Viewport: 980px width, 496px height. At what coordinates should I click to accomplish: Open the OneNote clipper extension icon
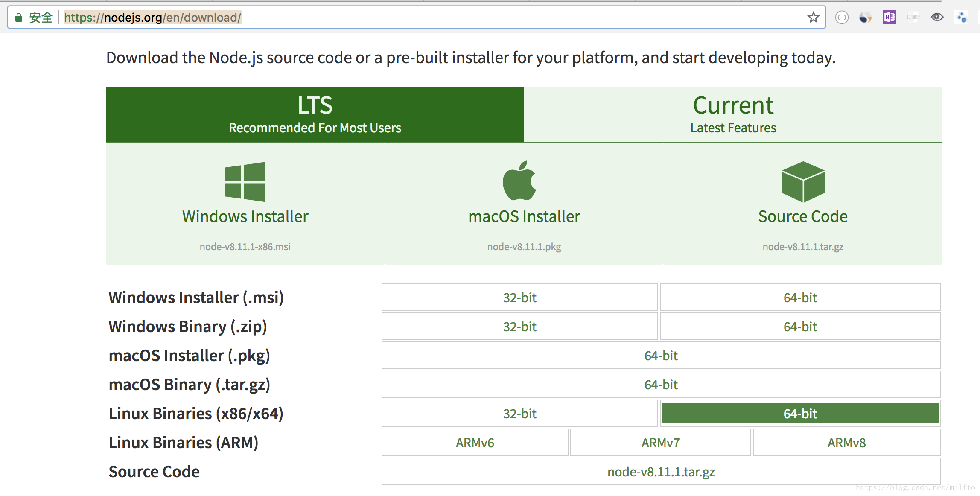coord(889,18)
